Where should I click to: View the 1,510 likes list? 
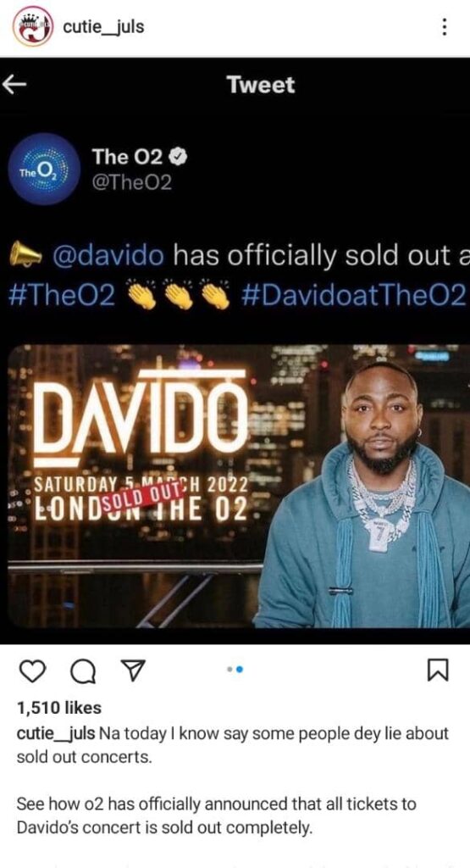coord(59,708)
